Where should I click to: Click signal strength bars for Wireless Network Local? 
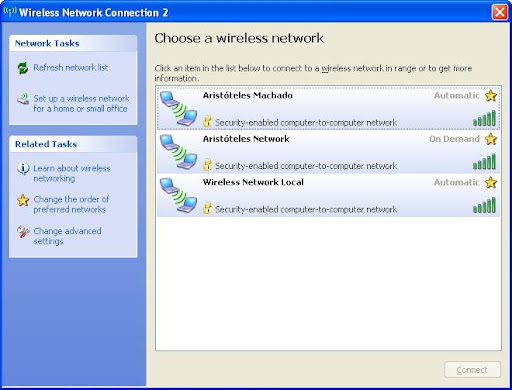484,205
